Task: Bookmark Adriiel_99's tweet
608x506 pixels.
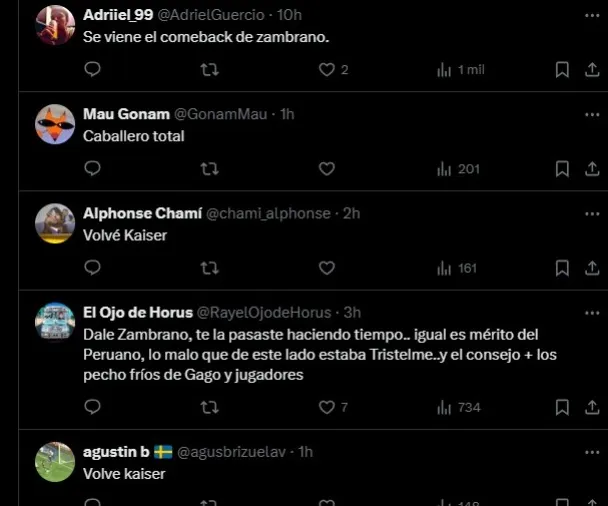Action: tap(563, 70)
